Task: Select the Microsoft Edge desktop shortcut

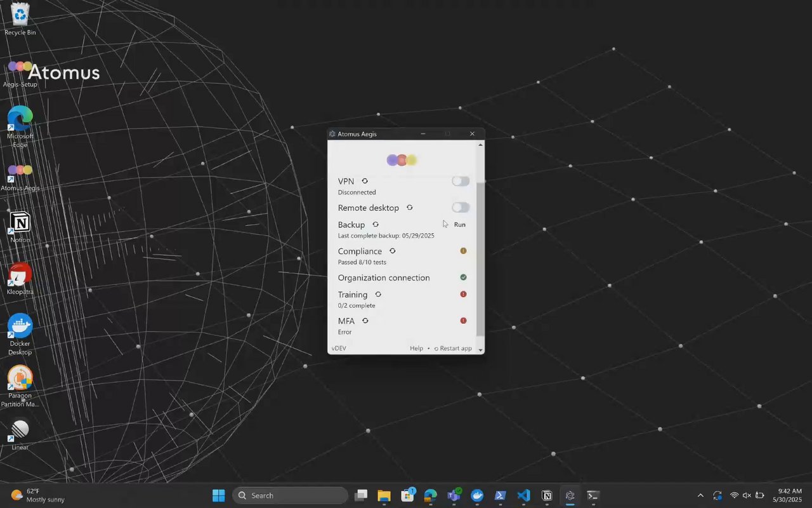Action: click(20, 127)
